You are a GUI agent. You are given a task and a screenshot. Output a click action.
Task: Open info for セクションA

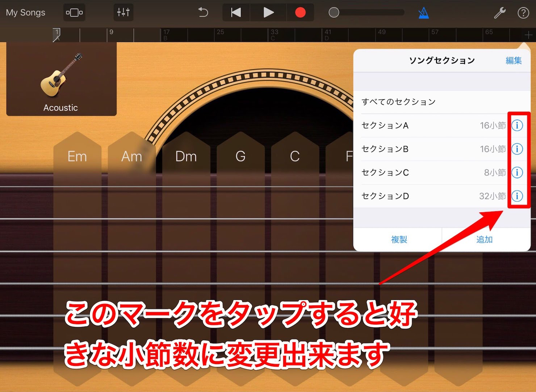tap(517, 125)
